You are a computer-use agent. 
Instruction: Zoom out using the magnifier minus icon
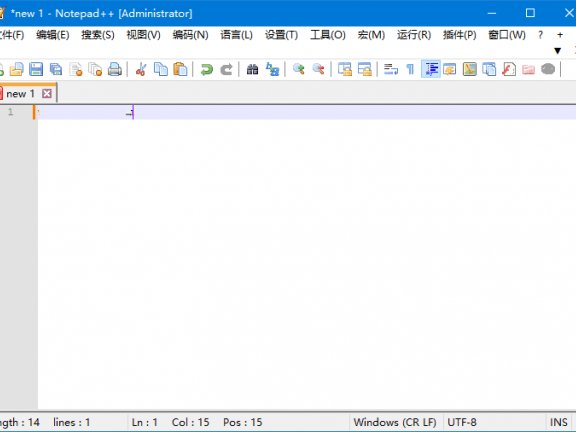[x=318, y=69]
